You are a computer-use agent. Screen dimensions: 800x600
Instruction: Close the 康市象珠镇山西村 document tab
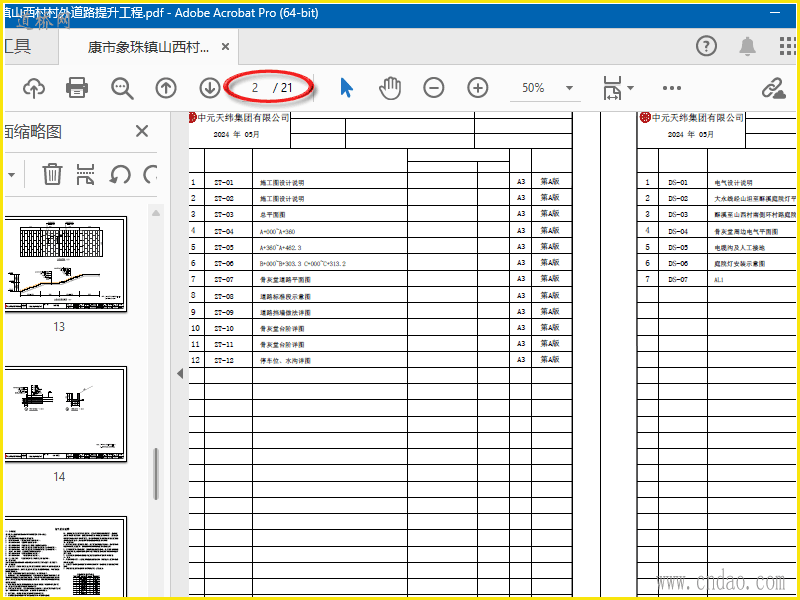(x=225, y=47)
